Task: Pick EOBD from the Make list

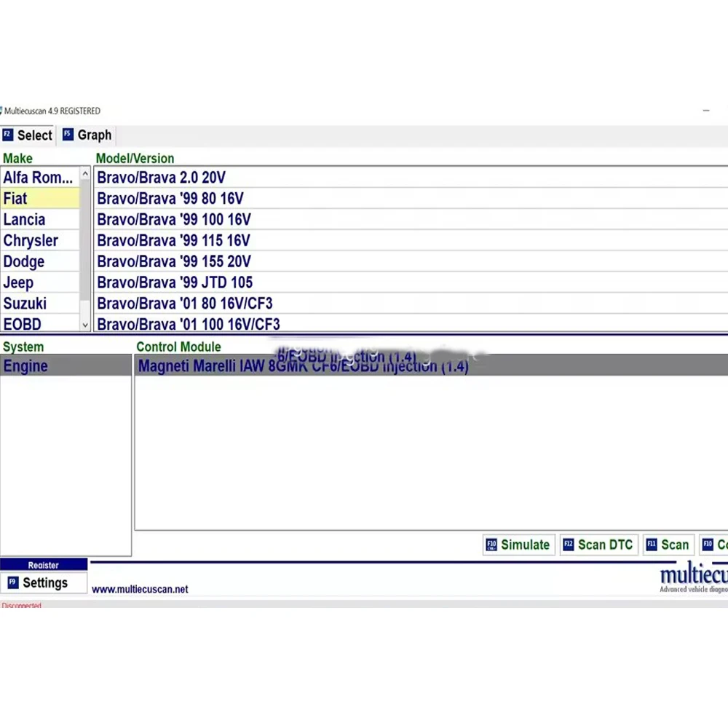Action: [40, 323]
